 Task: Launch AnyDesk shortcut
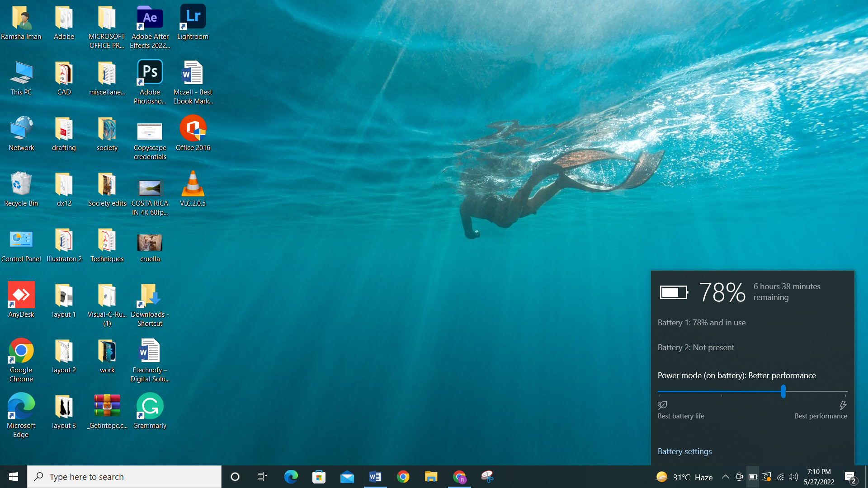click(x=21, y=300)
